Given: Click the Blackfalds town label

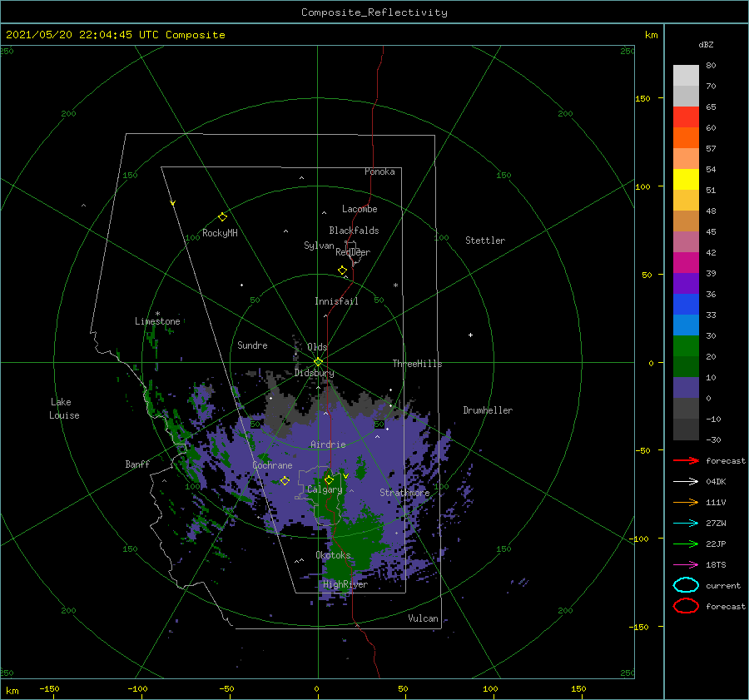Looking at the screenshot, I should click(354, 231).
